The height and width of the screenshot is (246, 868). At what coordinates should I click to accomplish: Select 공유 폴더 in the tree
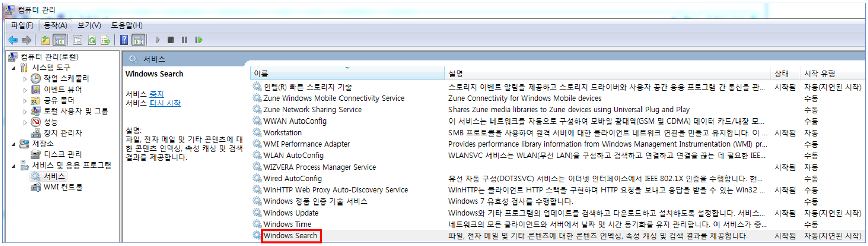point(59,100)
